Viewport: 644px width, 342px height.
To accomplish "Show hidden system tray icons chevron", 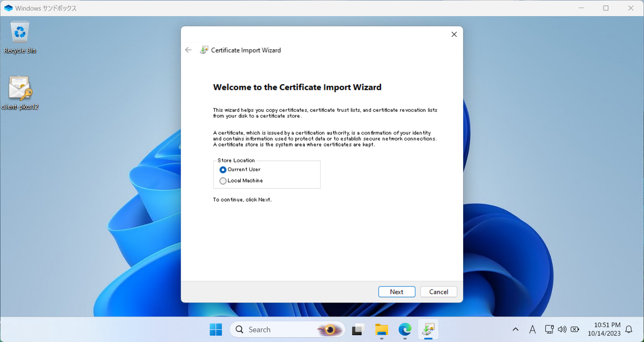I will pos(516,330).
